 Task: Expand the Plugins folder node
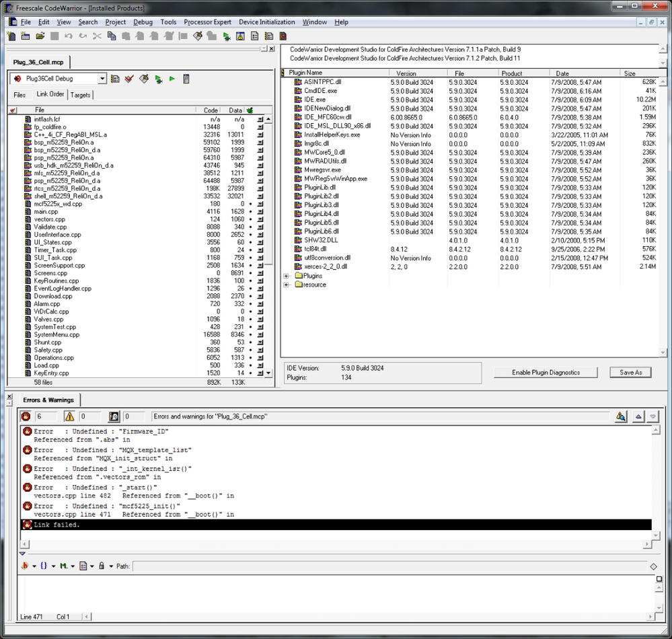pos(287,276)
